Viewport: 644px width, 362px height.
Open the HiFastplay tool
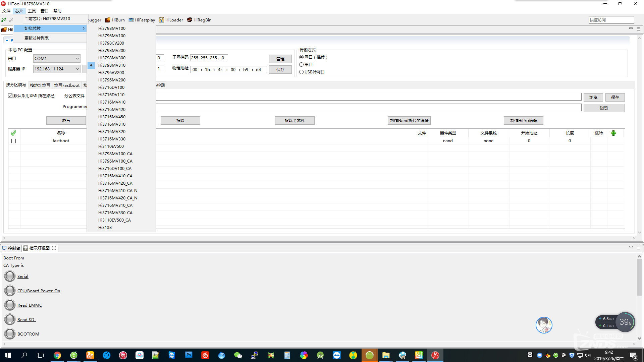coord(142,20)
